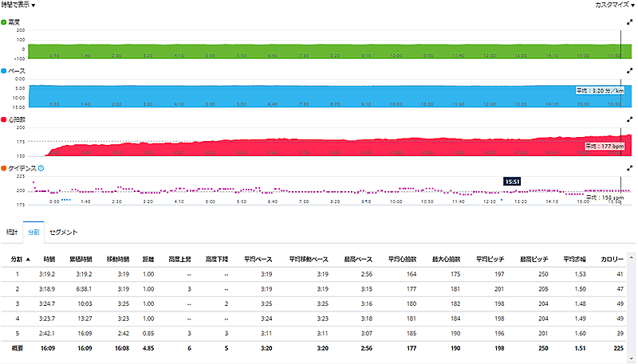Screen dimensions: 638x364
Task: Toggle the red 心拍数 series indicator
Action: coord(4,119)
